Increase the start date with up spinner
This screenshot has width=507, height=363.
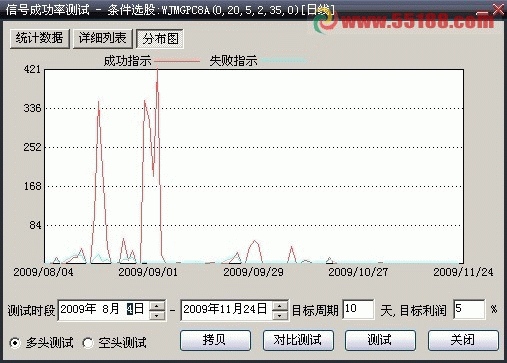[157, 305]
